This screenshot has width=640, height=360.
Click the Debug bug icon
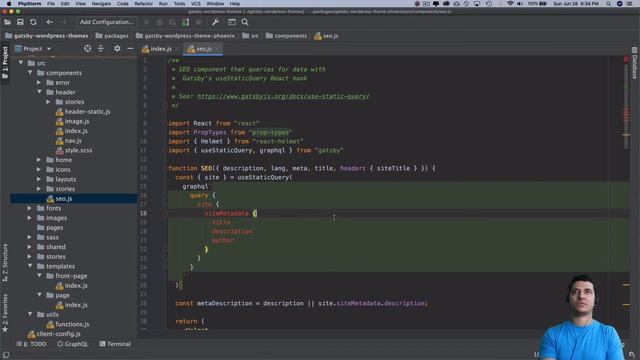(160, 22)
